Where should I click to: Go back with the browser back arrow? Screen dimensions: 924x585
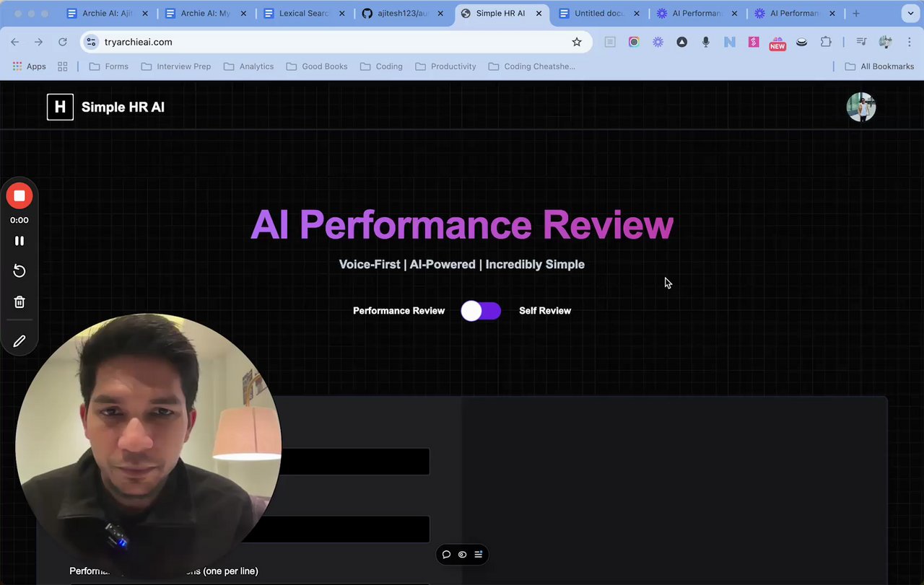click(15, 42)
